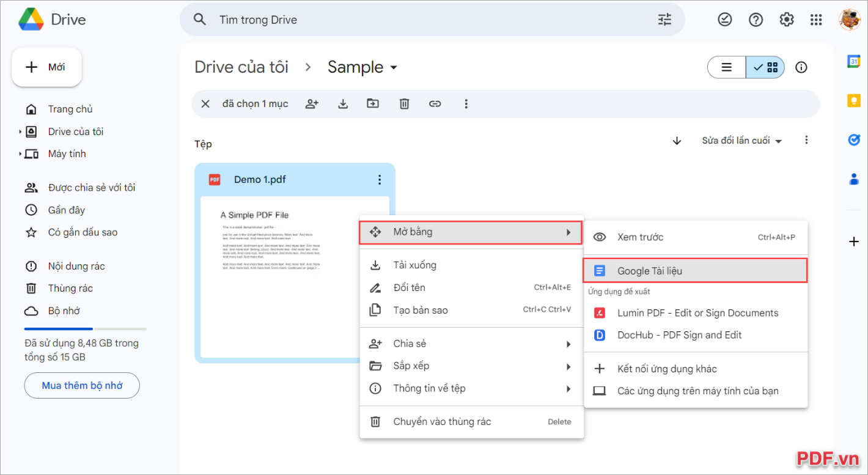The image size is (868, 475).
Task: Open the Sửa đổi lần cuối sort dropdown
Action: [741, 141]
